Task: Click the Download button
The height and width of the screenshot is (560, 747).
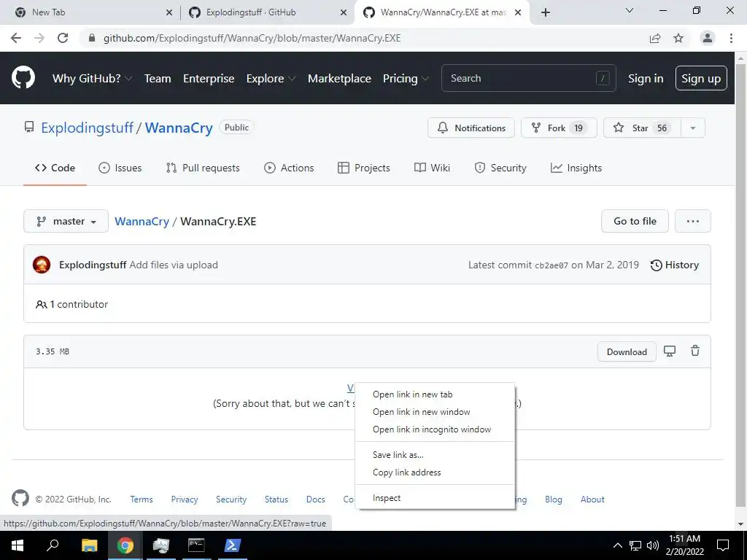Action: 627,352
